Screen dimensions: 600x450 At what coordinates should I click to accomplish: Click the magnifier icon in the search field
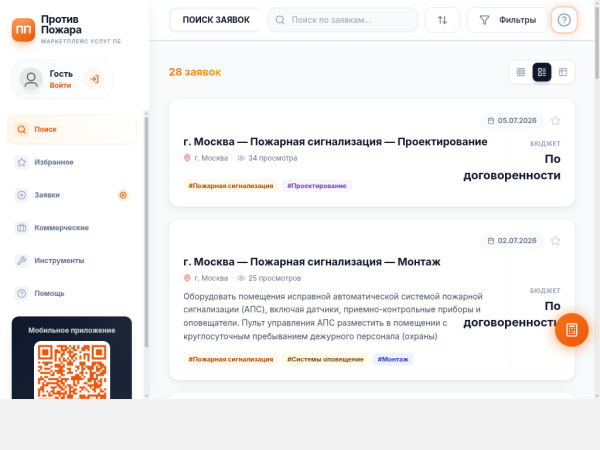click(x=280, y=20)
